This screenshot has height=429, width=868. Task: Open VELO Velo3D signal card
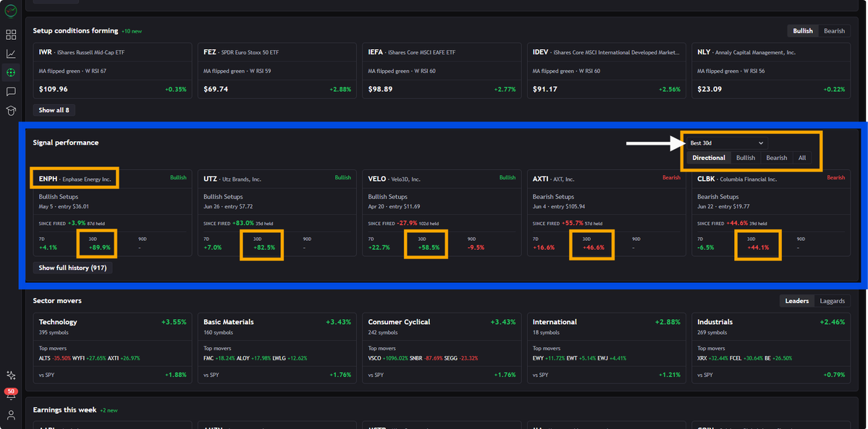[x=442, y=213]
